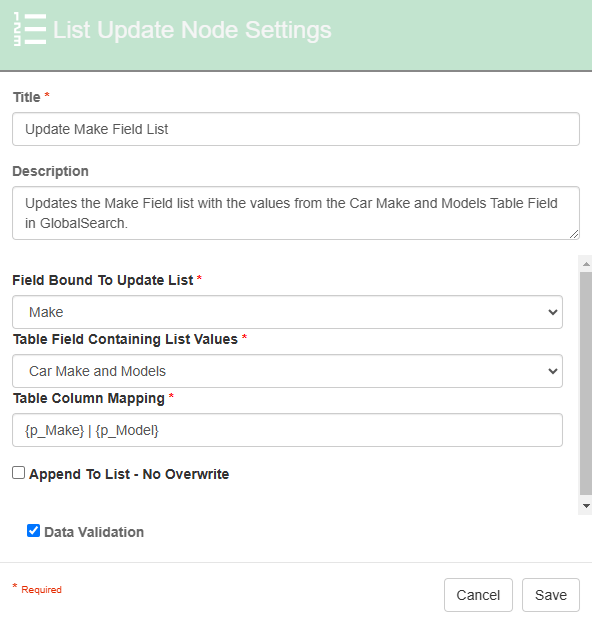Click the Table Column Mapping label

coord(89,398)
